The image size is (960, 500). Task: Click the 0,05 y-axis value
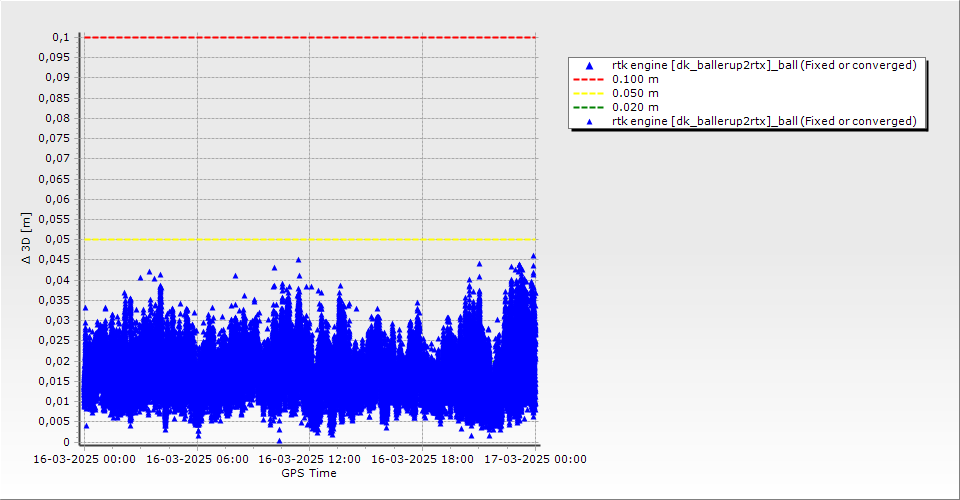tap(58, 239)
